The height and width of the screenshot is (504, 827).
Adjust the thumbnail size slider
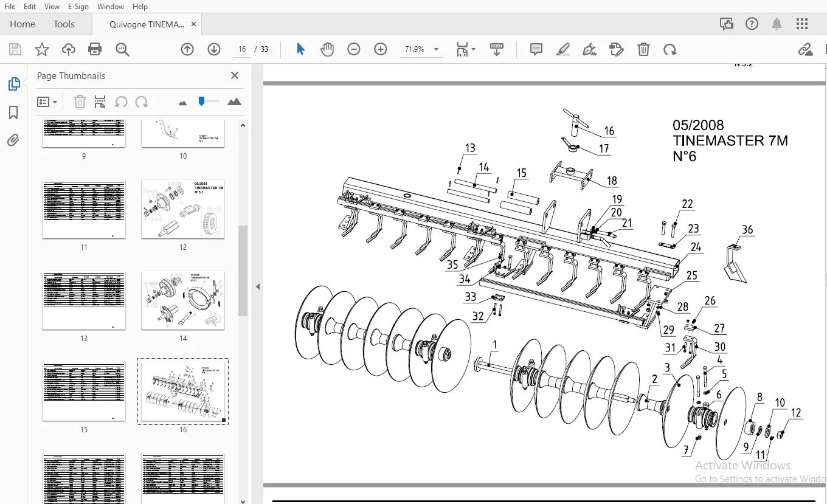click(x=209, y=102)
